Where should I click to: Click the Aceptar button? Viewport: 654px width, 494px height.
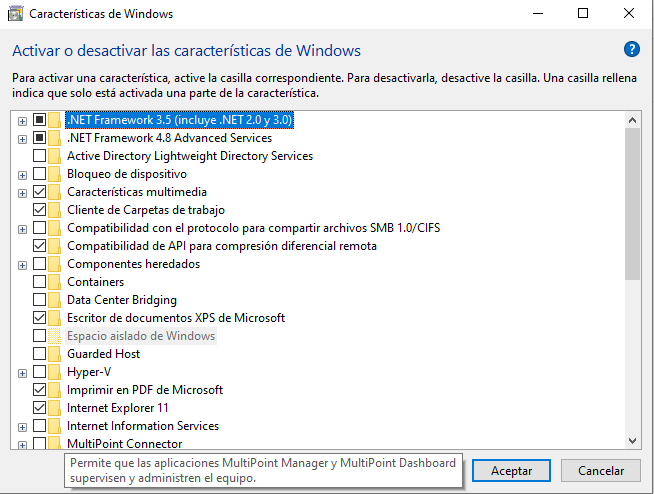(x=511, y=471)
